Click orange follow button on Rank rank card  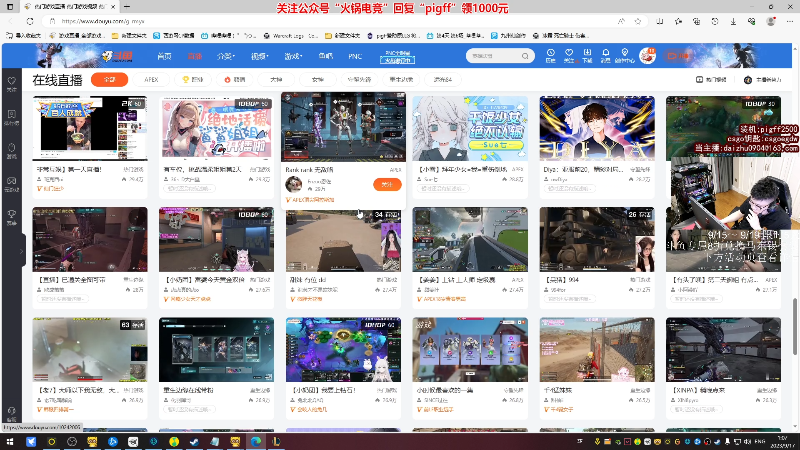387,184
